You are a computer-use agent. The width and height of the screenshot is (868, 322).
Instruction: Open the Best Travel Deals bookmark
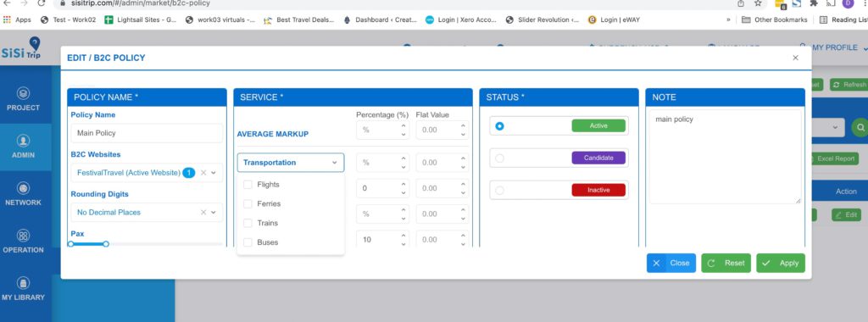click(299, 20)
